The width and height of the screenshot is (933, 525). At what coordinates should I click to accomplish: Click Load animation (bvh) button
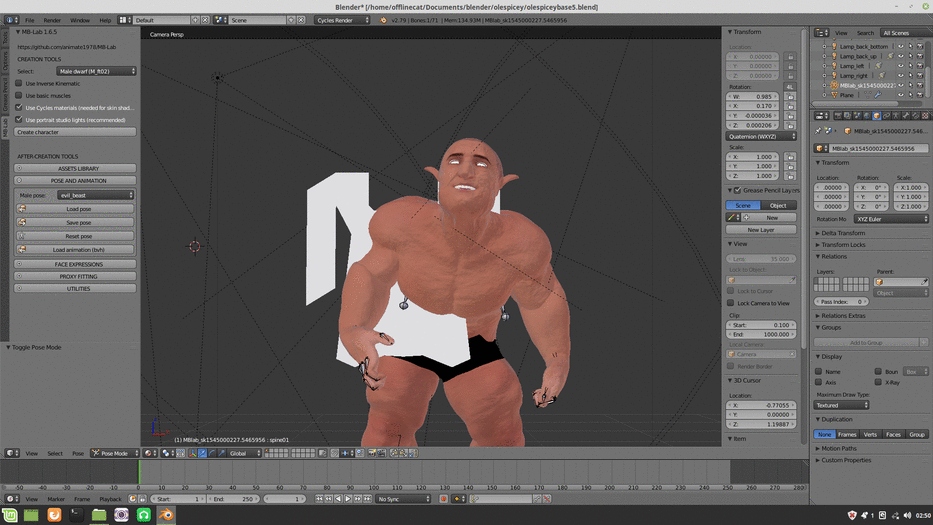[75, 250]
